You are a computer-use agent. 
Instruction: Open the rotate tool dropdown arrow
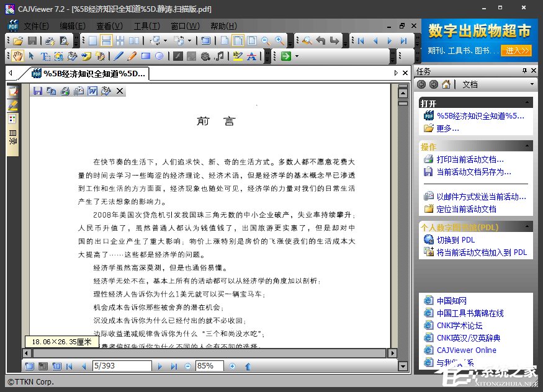165,40
